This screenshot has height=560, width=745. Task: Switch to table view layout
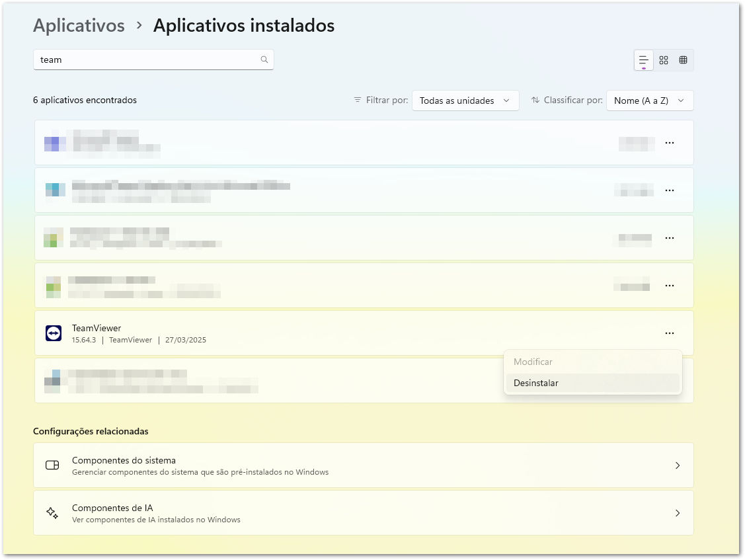pos(684,60)
